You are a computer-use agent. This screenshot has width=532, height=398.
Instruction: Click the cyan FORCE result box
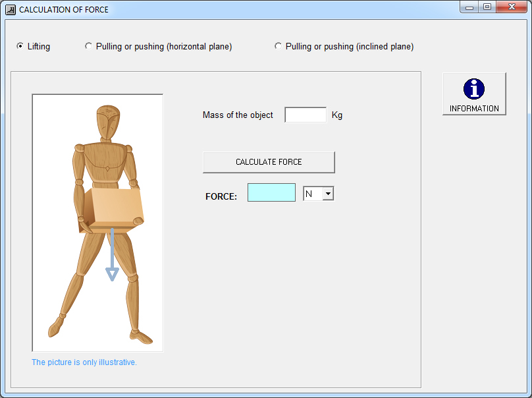coord(271,192)
